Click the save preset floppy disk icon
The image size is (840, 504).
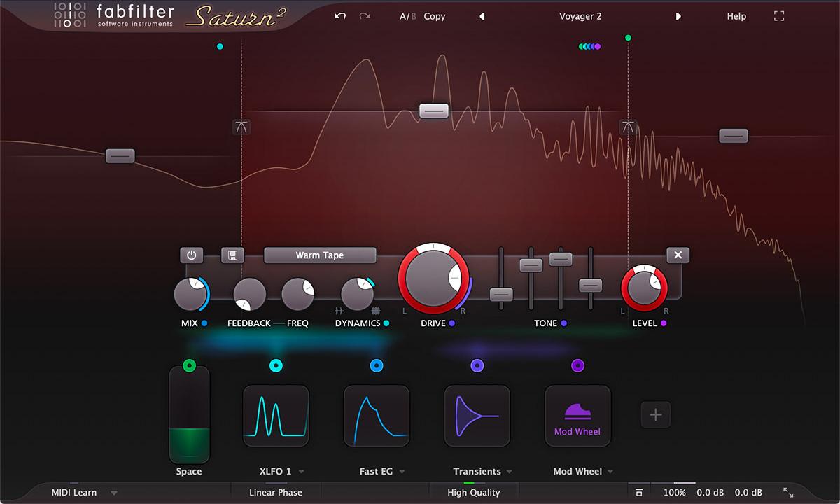[232, 255]
